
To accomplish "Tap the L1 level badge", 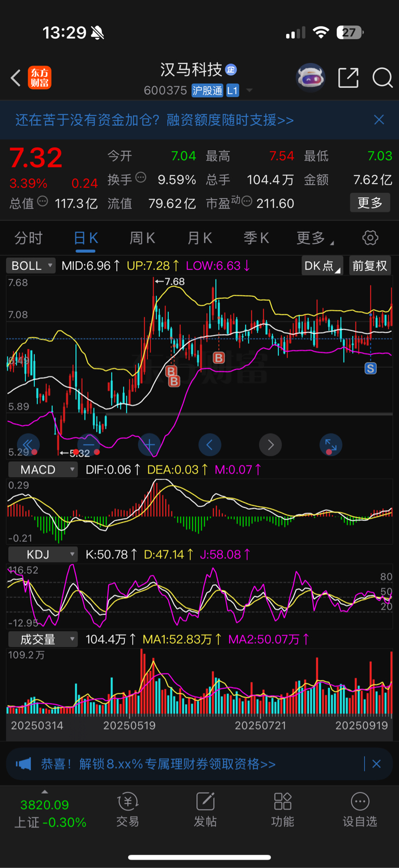I will 232,90.
